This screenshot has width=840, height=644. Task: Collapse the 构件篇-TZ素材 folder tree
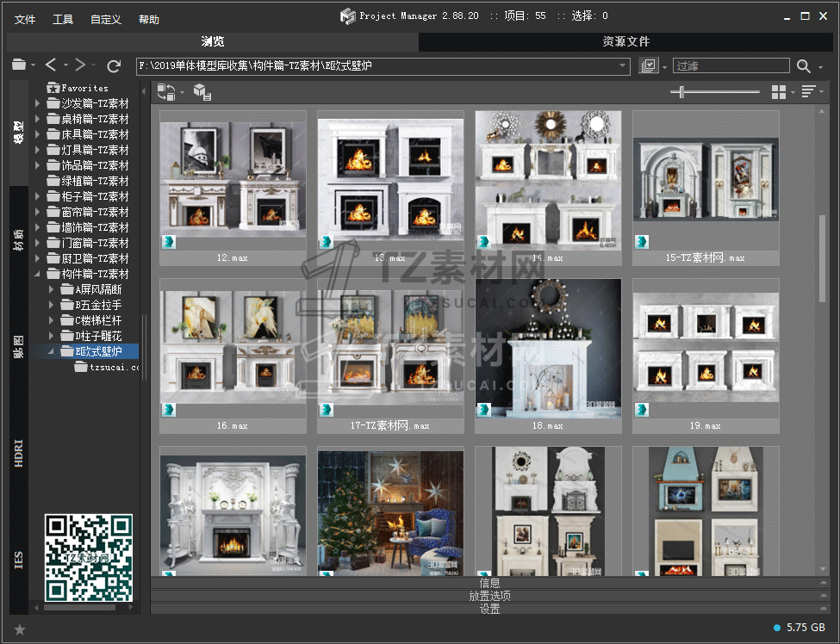pyautogui.click(x=38, y=274)
